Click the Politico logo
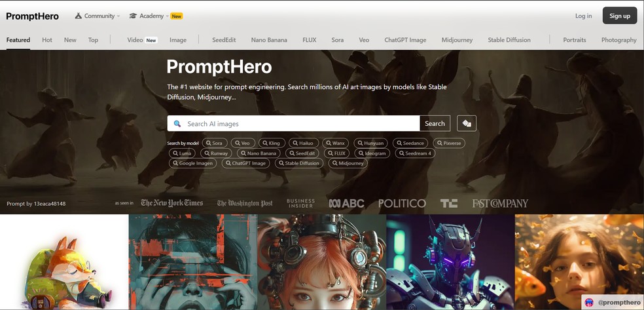 click(x=402, y=203)
